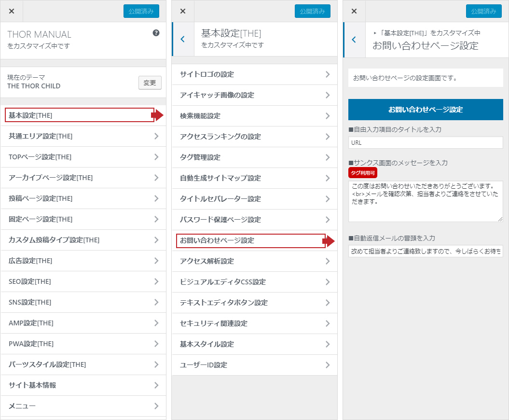Expand the 検索機能設定 chevron arrow
509x420 pixels.
pos(328,116)
